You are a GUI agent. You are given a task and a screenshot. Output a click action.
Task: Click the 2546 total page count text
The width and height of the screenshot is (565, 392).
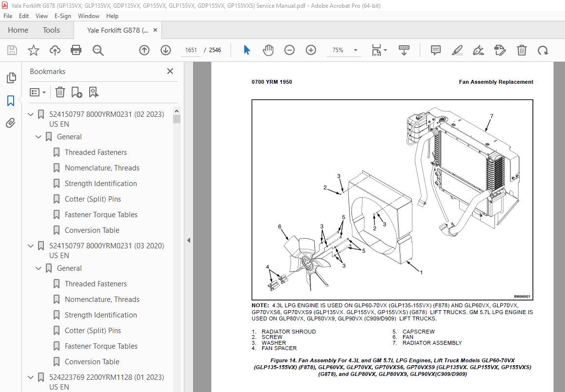tap(215, 50)
